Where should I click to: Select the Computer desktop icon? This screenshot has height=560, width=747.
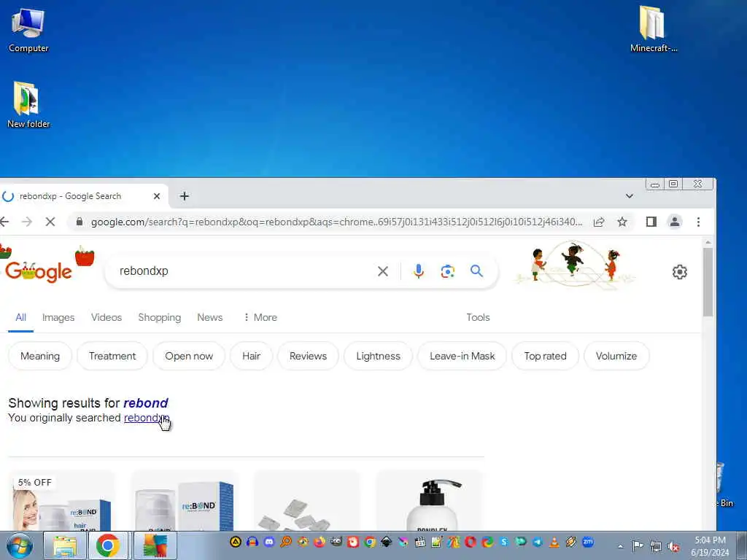(x=28, y=31)
